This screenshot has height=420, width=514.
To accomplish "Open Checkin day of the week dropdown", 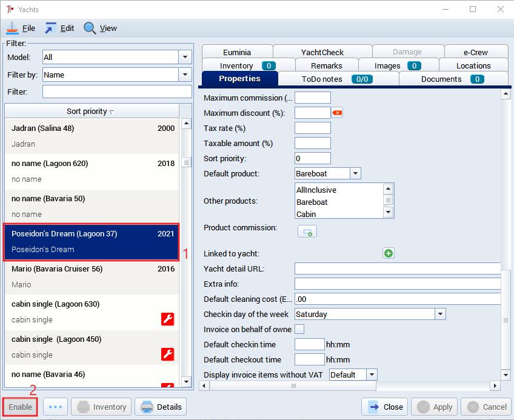I will coord(440,314).
